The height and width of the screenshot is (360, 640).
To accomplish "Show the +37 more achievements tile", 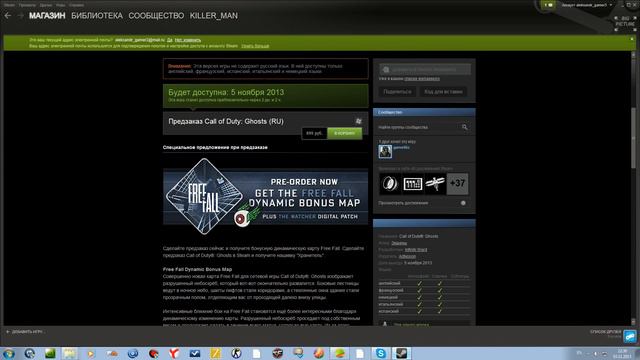I will click(458, 184).
